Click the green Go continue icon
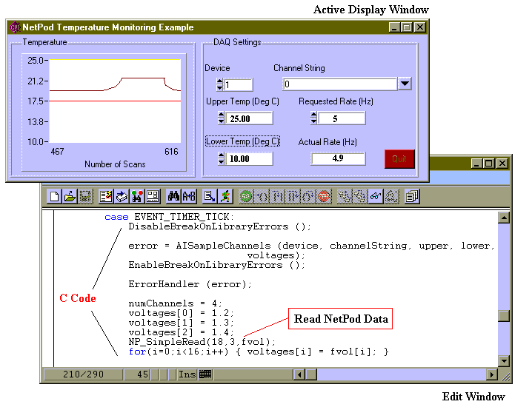Viewport: 532px width, 410px height. coord(246,196)
